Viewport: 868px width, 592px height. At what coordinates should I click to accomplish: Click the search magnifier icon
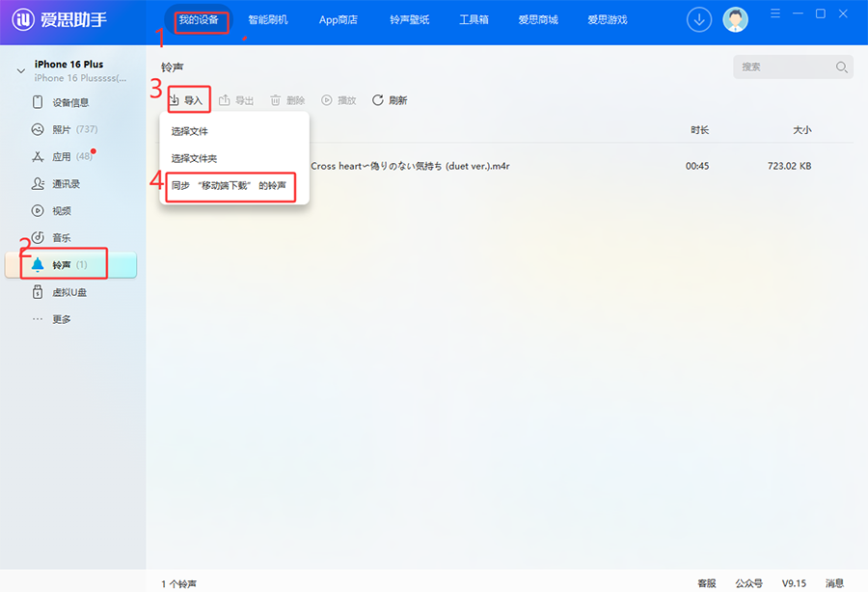pyautogui.click(x=841, y=67)
